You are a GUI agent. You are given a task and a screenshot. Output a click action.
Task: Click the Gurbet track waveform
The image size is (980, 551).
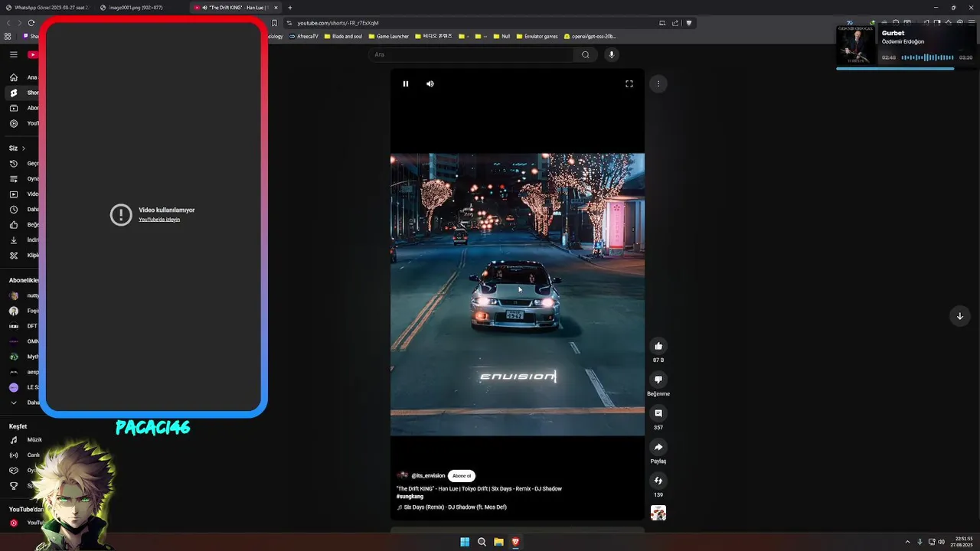[928, 57]
